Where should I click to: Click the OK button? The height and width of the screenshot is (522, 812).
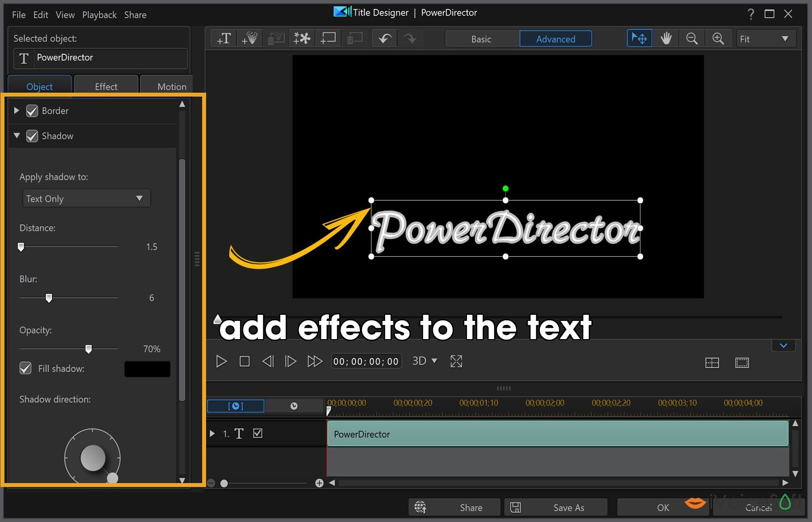[x=663, y=507]
